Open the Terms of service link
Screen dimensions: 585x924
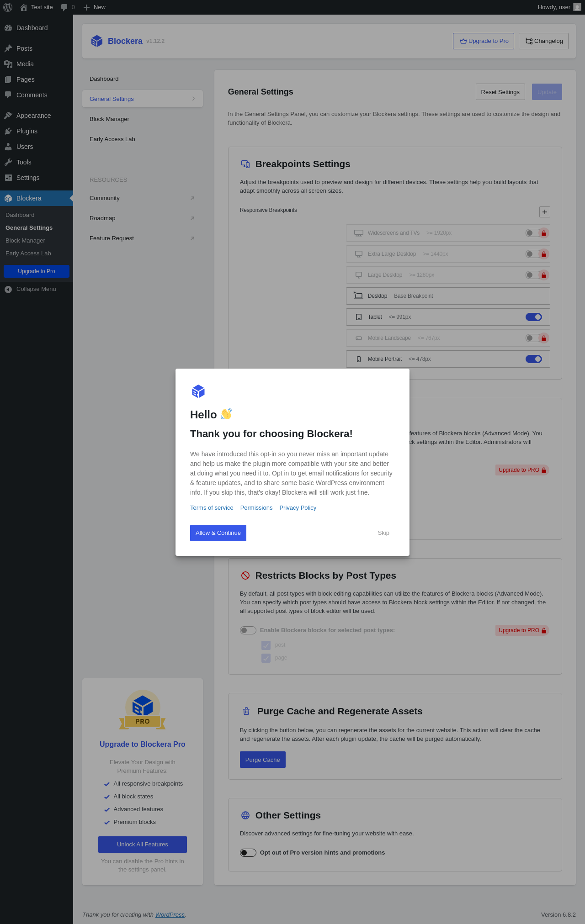click(212, 508)
